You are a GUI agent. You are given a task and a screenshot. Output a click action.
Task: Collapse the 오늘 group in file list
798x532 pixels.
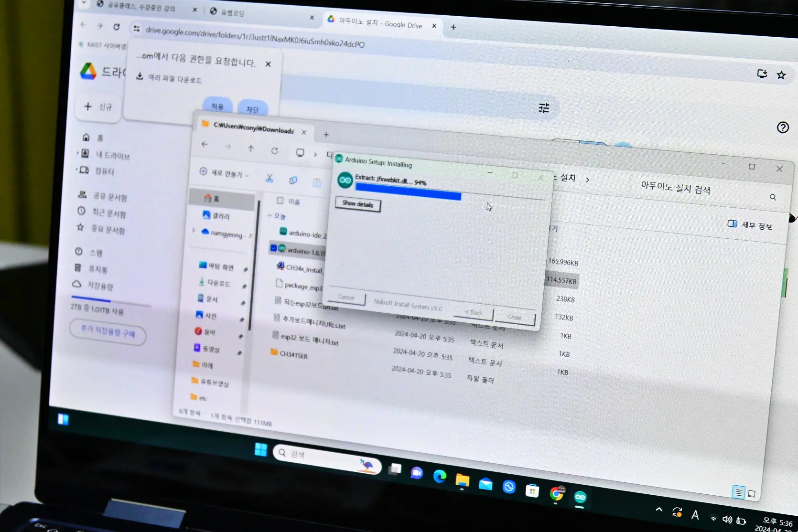[x=270, y=215]
